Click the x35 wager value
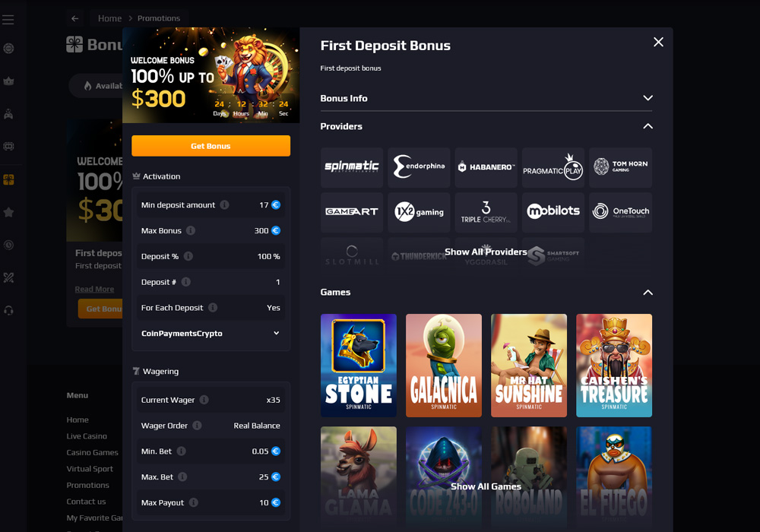 coord(274,401)
